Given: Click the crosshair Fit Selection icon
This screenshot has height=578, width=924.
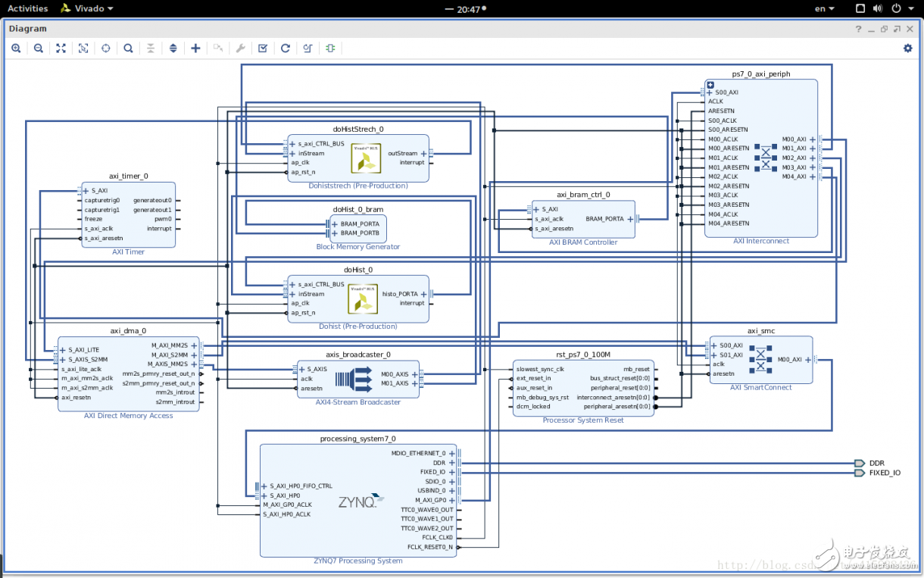Looking at the screenshot, I should coord(106,48).
